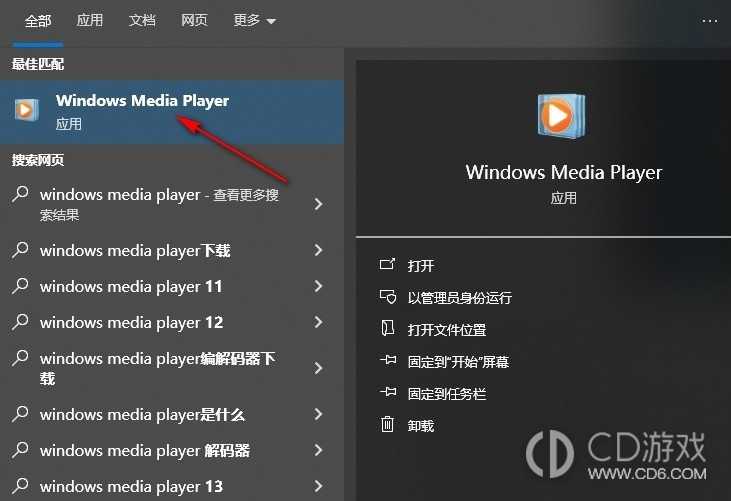Click the run as administrator shield icon

tap(387, 296)
